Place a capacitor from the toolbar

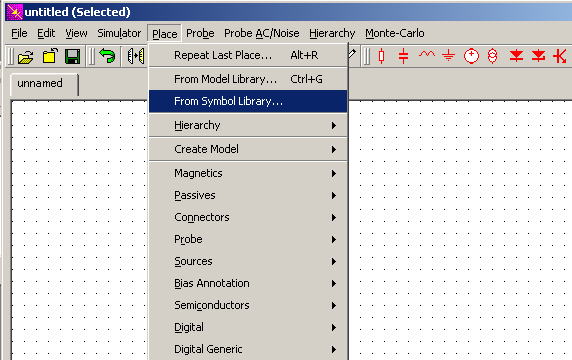pyautogui.click(x=403, y=56)
